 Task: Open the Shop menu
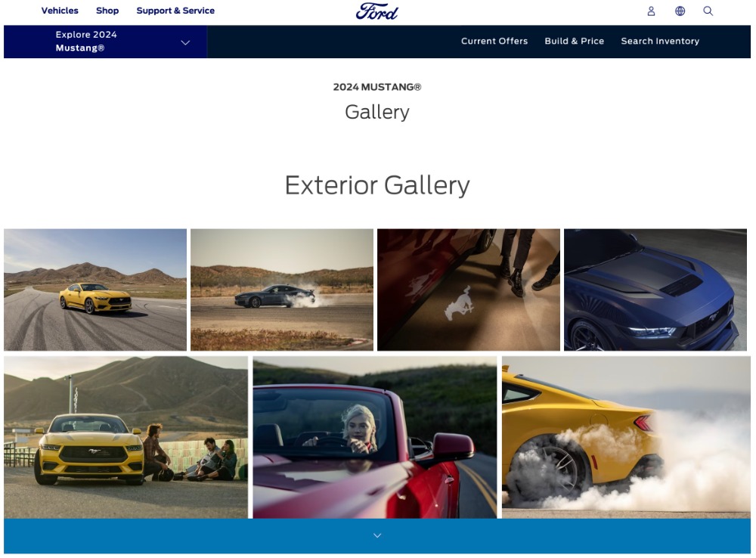(x=107, y=11)
